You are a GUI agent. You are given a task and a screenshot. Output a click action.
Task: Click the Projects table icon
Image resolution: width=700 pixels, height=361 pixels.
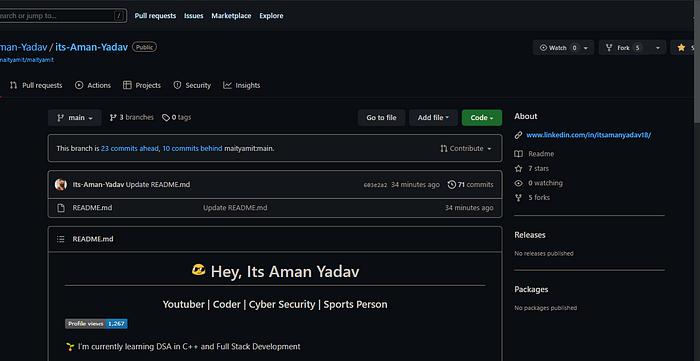pos(127,85)
